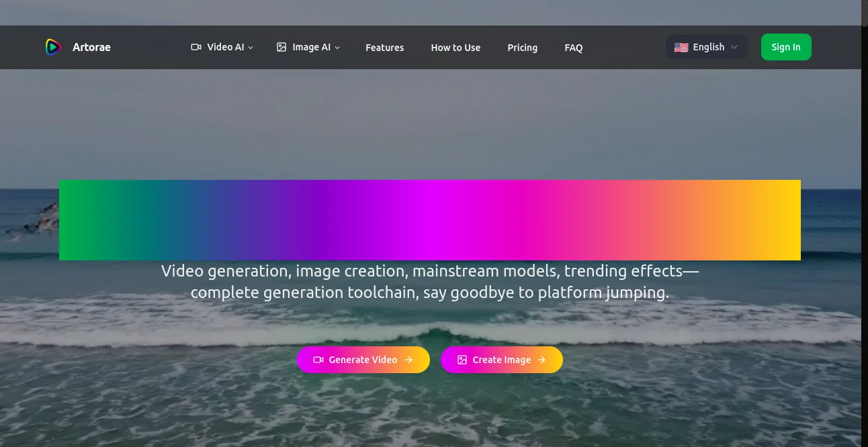Click the Artorae play logo icon
Image resolution: width=868 pixels, height=447 pixels.
[x=52, y=47]
